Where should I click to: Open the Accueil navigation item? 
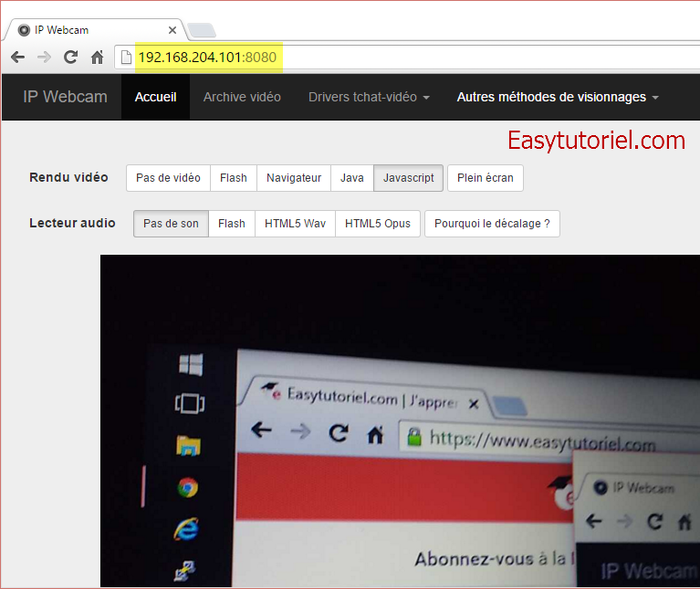coord(155,97)
